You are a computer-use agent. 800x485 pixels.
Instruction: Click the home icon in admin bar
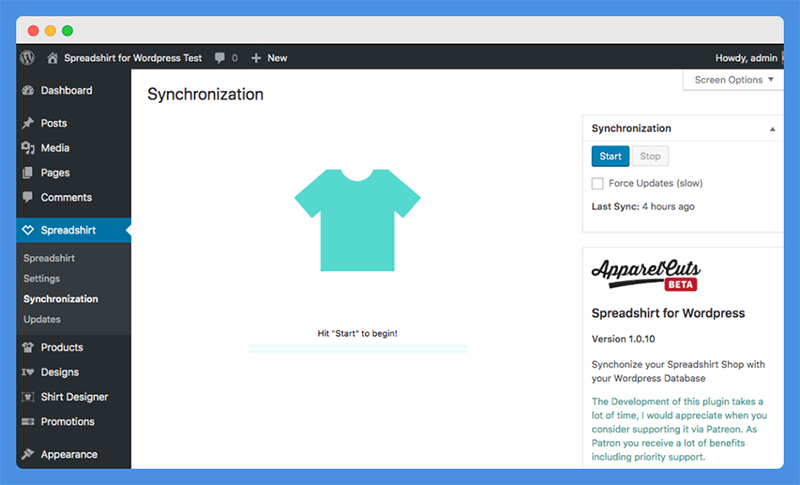click(x=52, y=58)
